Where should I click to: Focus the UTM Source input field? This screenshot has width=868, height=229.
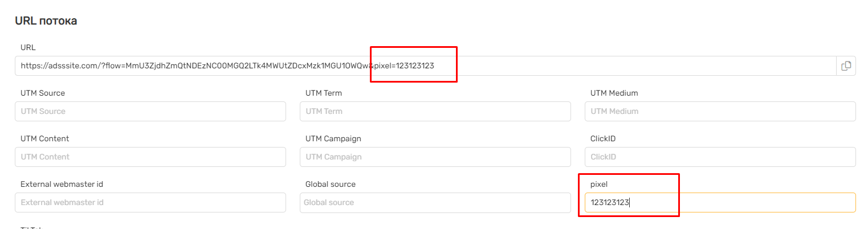pyautogui.click(x=150, y=112)
